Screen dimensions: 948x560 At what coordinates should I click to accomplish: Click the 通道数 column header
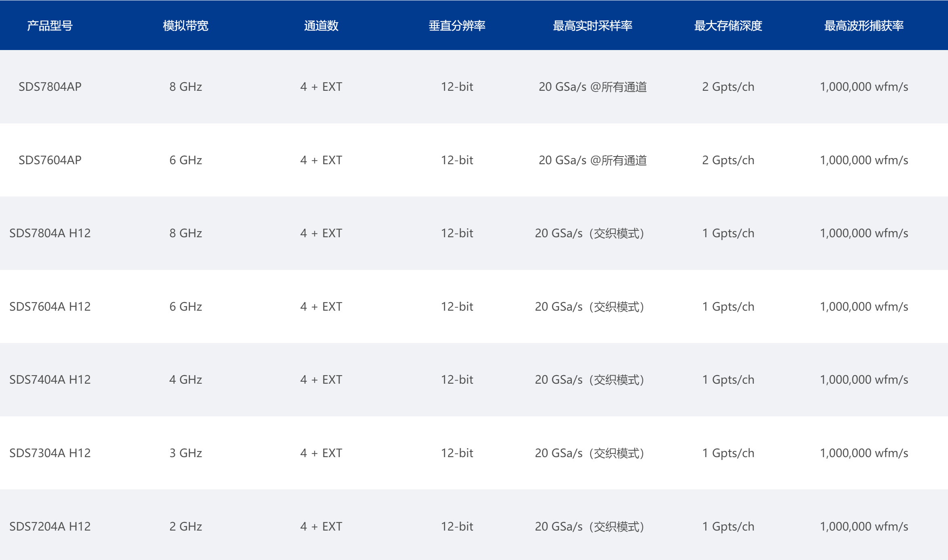click(x=321, y=25)
